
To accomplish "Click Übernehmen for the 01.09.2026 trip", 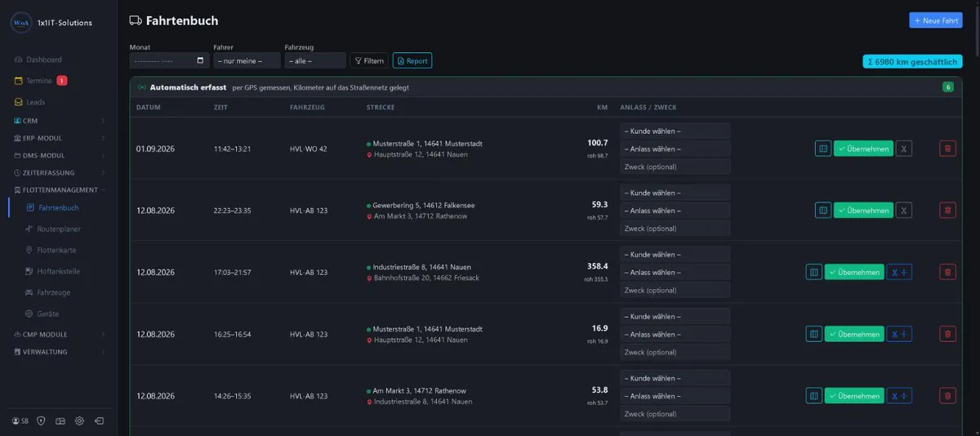I will click(863, 149).
